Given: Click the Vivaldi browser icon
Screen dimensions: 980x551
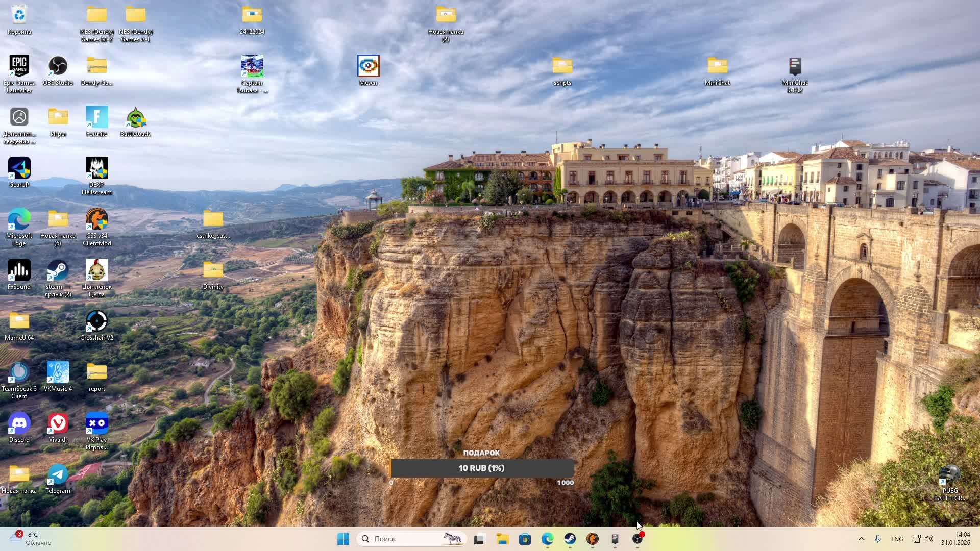Looking at the screenshot, I should coord(58,423).
